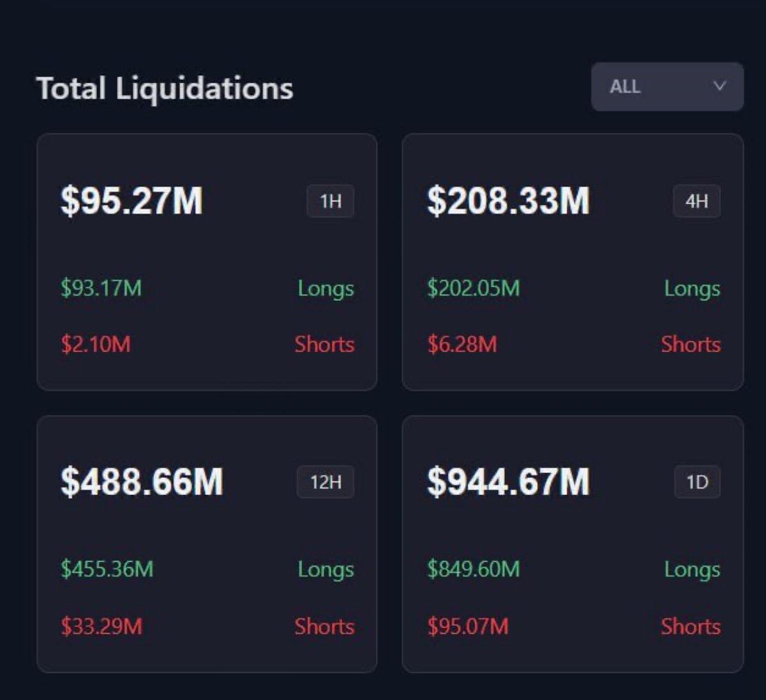Select the 1H badge on the first card
This screenshot has height=700, width=766.
330,201
